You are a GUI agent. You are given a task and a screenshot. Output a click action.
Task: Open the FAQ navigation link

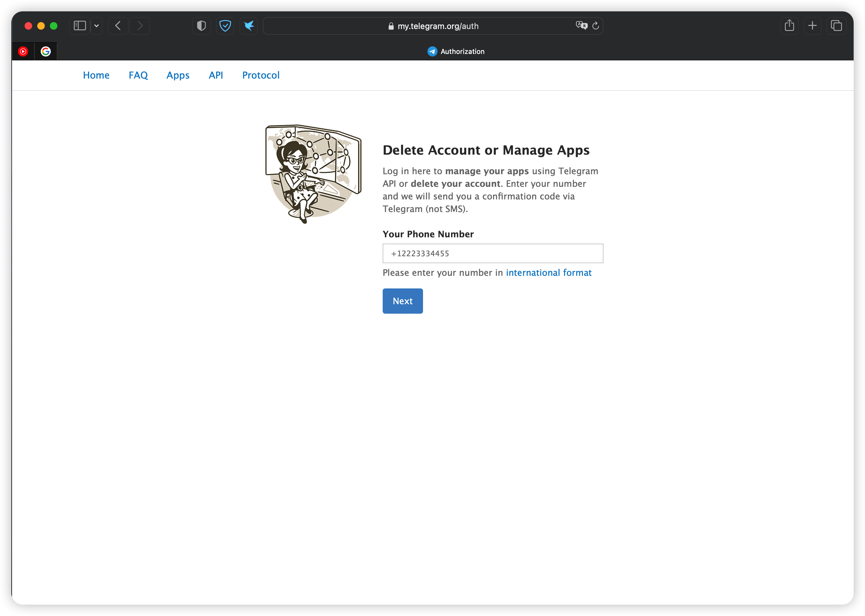pos(138,75)
